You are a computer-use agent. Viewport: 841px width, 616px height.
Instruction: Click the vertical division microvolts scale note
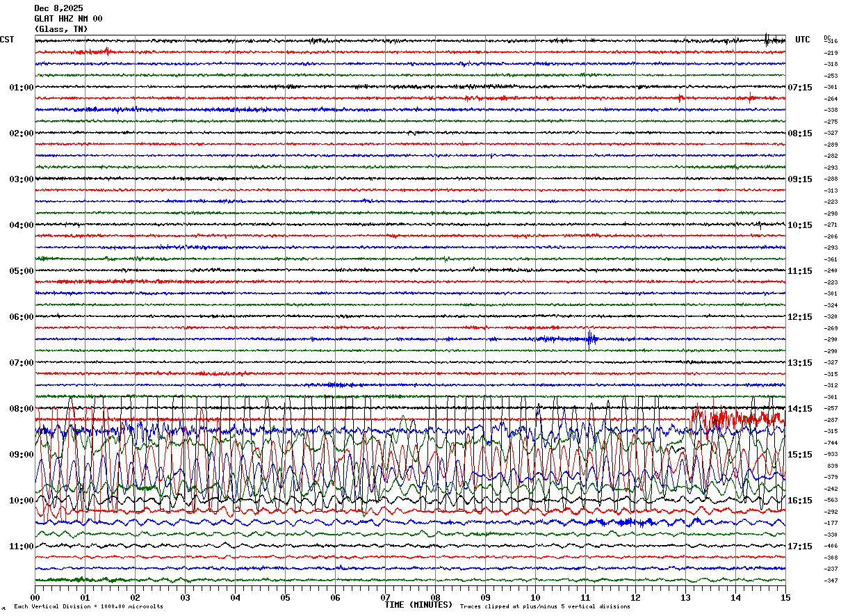pos(88,607)
